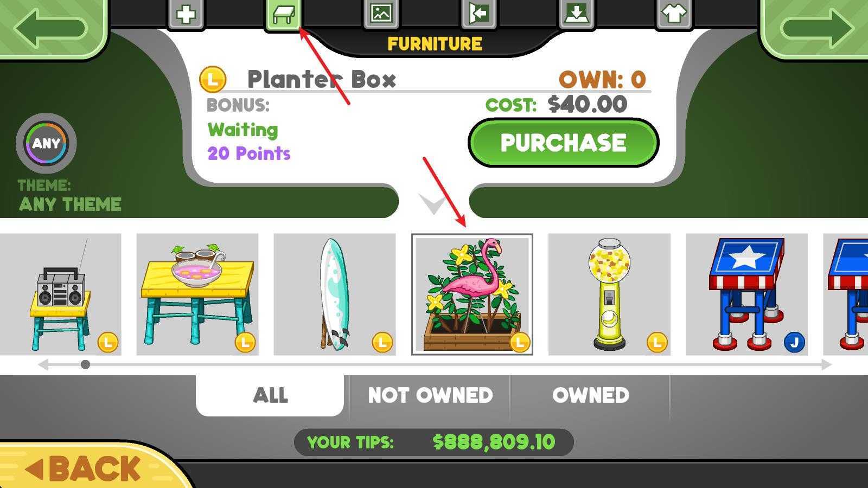Select the punch bowl table item
Screen dimensions: 868x488
pyautogui.click(x=197, y=294)
